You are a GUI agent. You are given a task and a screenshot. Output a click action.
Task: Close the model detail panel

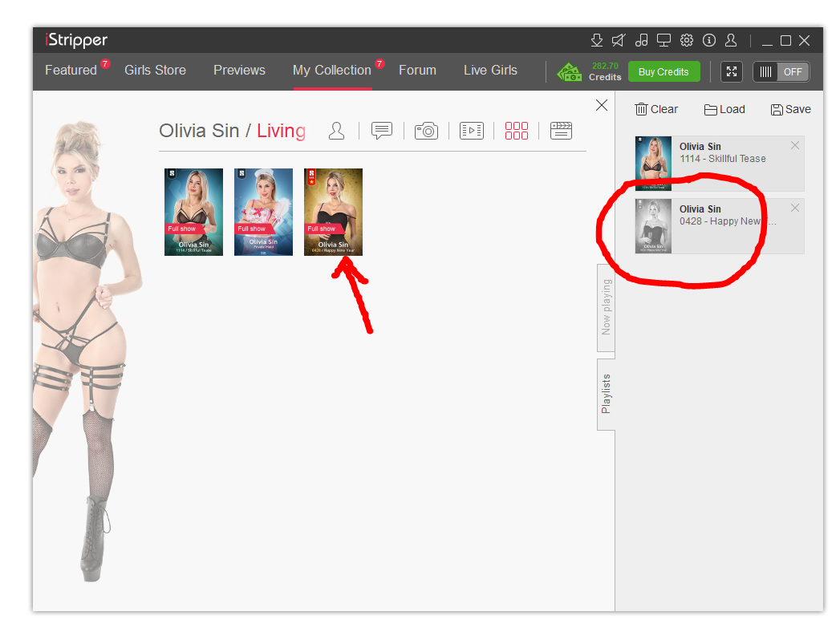(601, 105)
